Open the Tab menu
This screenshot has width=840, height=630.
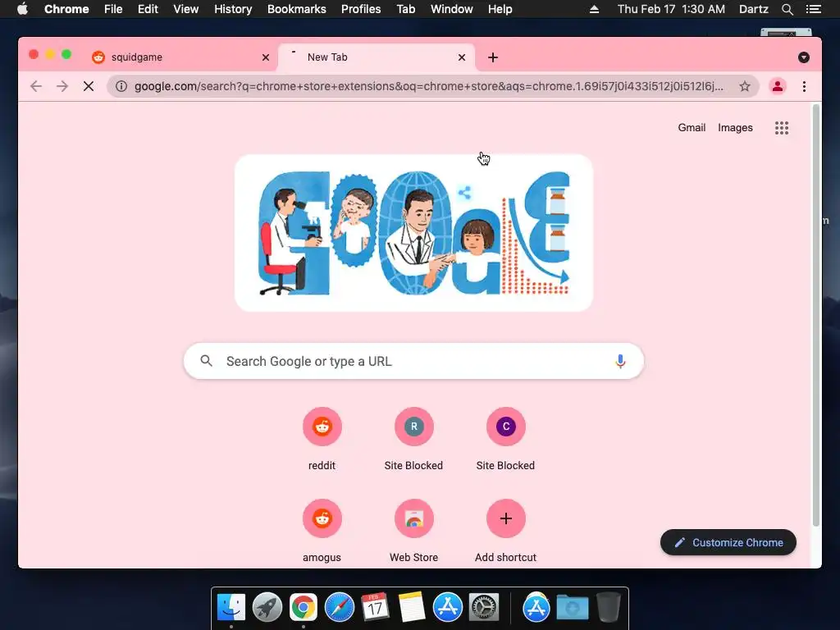(x=405, y=9)
